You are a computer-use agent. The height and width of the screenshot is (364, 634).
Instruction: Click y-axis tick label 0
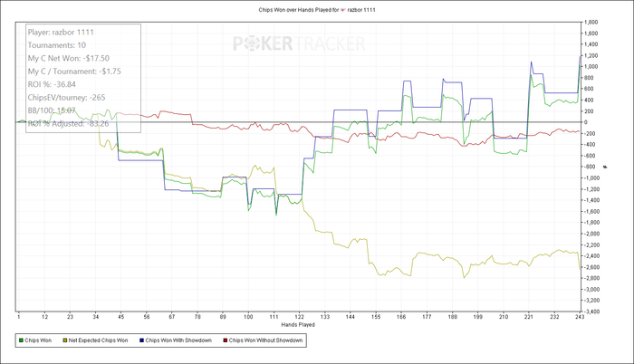click(585, 122)
